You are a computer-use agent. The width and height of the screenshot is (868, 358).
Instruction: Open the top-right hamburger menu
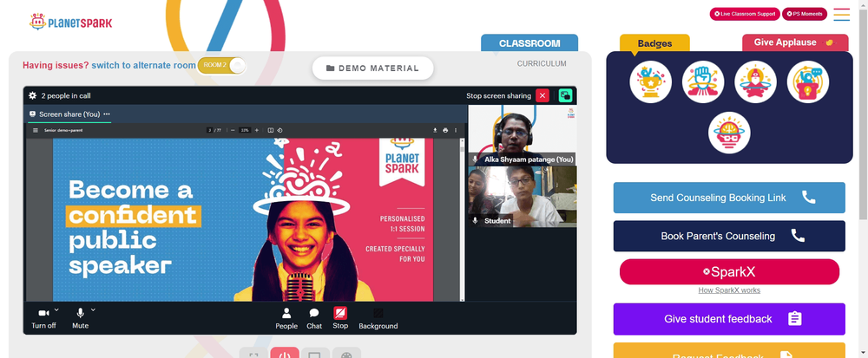click(x=841, y=15)
